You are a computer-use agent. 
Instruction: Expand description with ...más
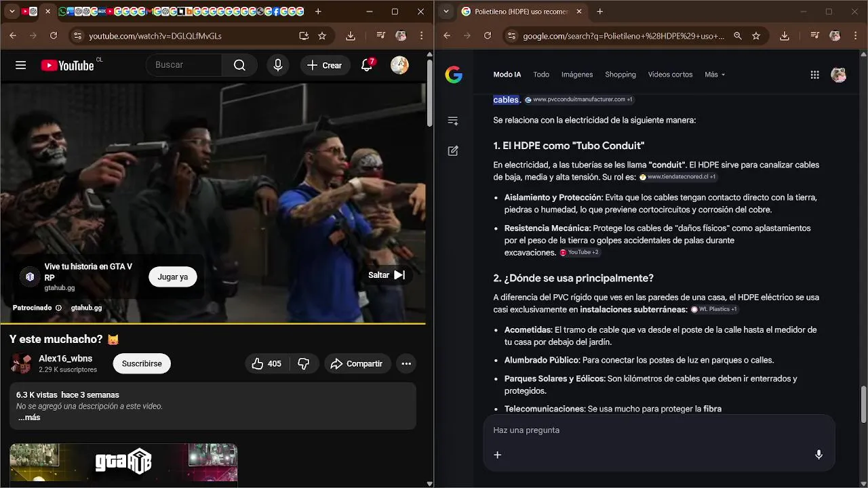29,418
